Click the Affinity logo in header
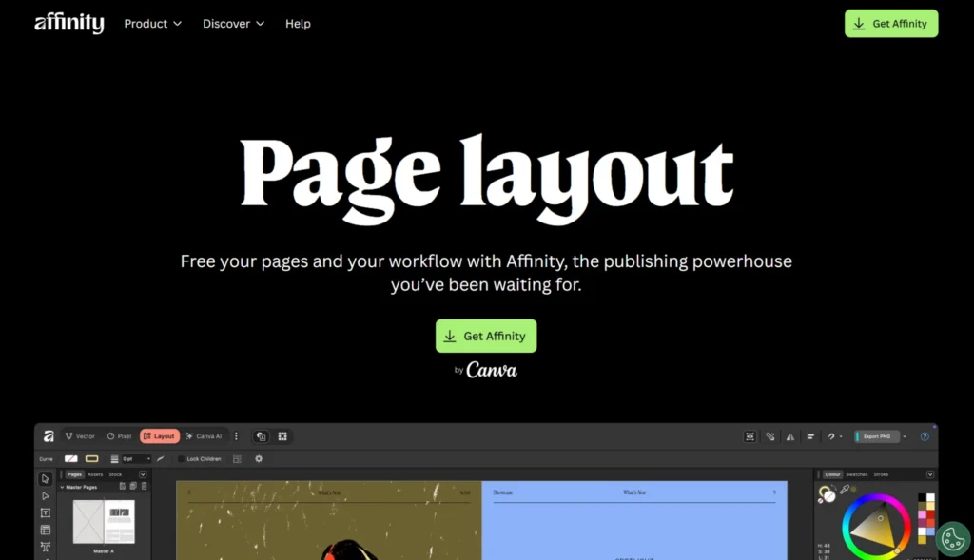The image size is (974, 560). tap(68, 23)
